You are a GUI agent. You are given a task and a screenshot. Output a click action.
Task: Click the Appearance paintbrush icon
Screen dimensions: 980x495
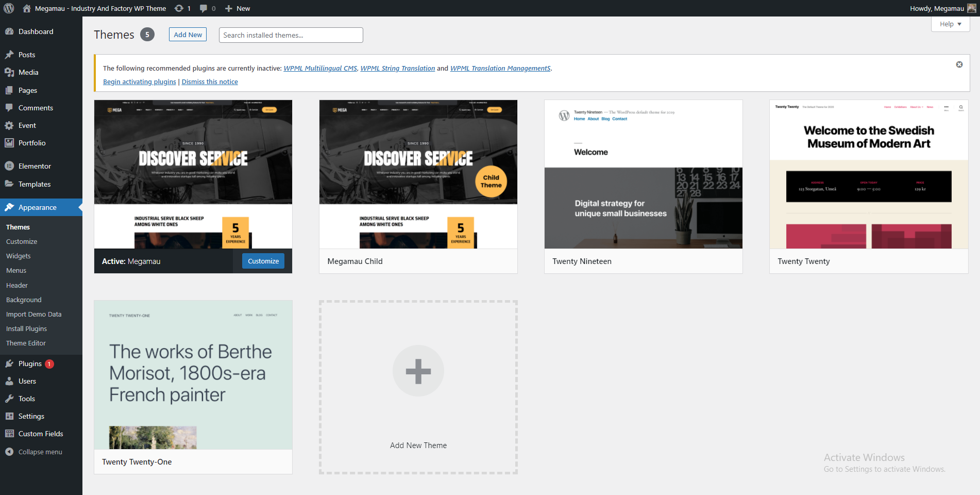(x=9, y=207)
